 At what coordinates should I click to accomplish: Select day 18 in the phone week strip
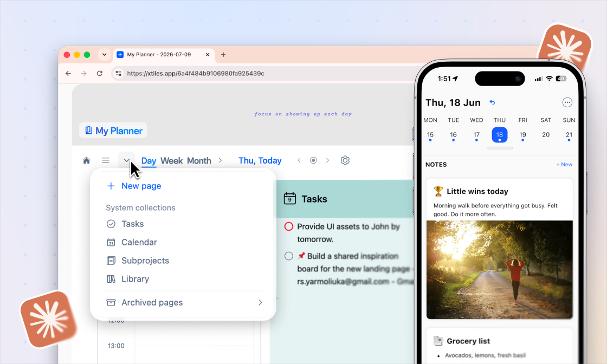[499, 135]
